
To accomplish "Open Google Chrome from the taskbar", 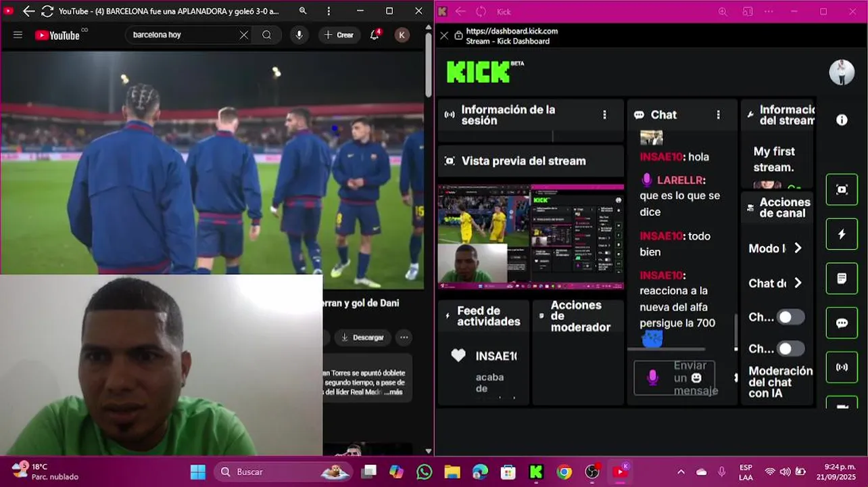I will pyautogui.click(x=564, y=471).
